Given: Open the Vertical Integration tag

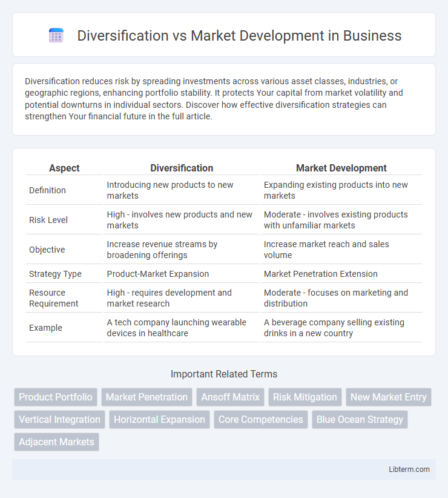Looking at the screenshot, I should point(59,420).
